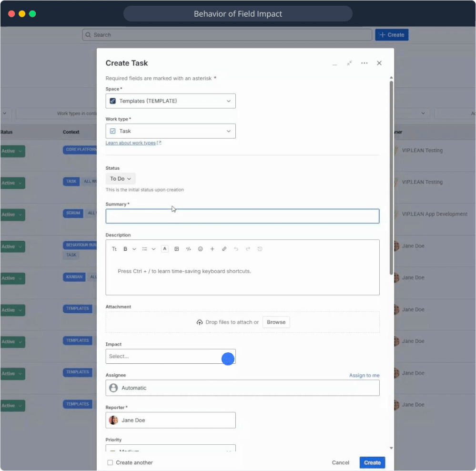Viewport: 476px width, 471px height.
Task: Collapse Create Task dialog with arrows icon
Action: point(349,63)
